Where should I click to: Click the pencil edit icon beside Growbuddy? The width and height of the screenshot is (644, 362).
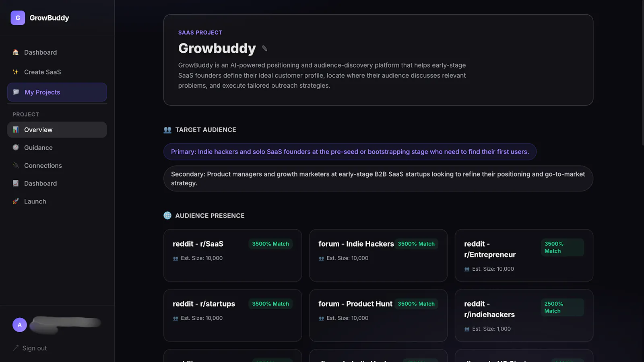coord(264,49)
